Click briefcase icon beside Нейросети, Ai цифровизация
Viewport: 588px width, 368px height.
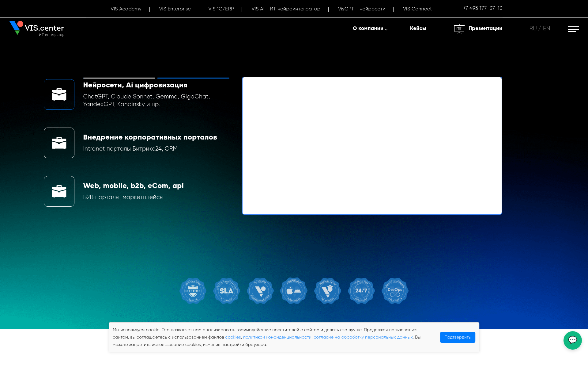tap(59, 94)
